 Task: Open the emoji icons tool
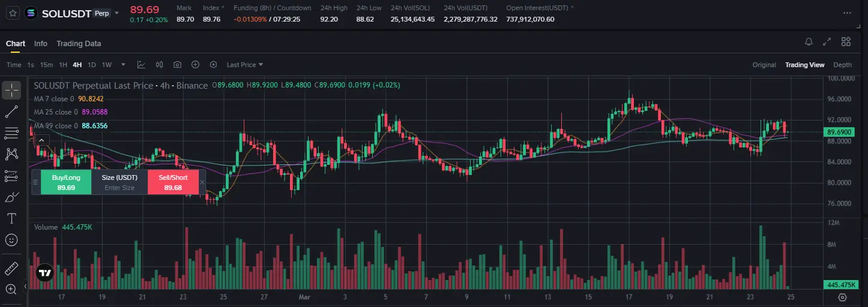[x=11, y=240]
